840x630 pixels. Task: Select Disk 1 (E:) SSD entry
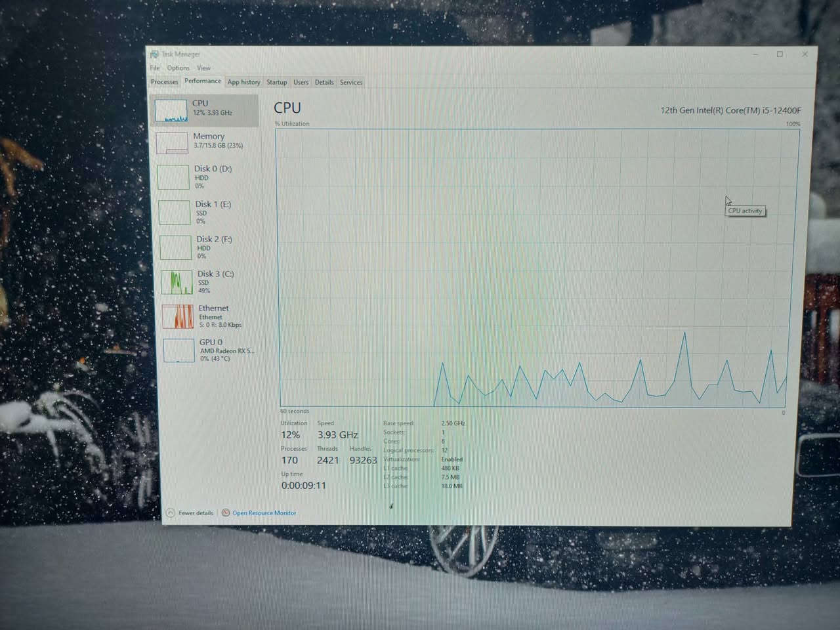pos(213,212)
